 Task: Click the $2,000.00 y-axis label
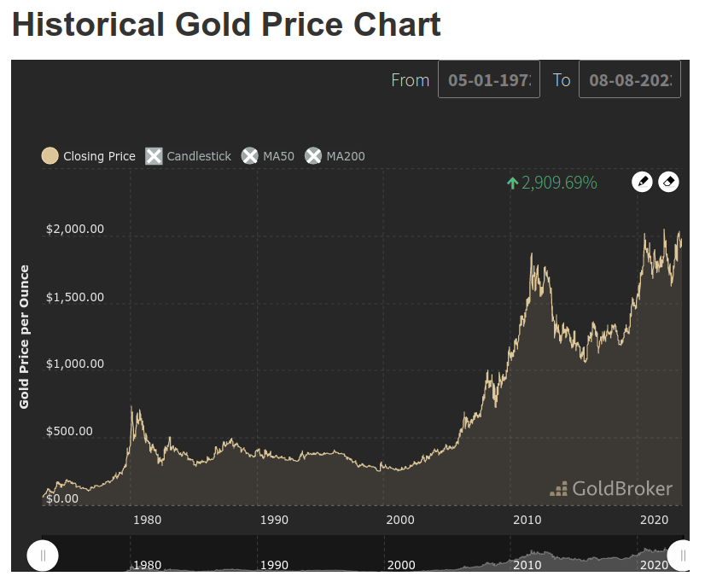(x=75, y=230)
